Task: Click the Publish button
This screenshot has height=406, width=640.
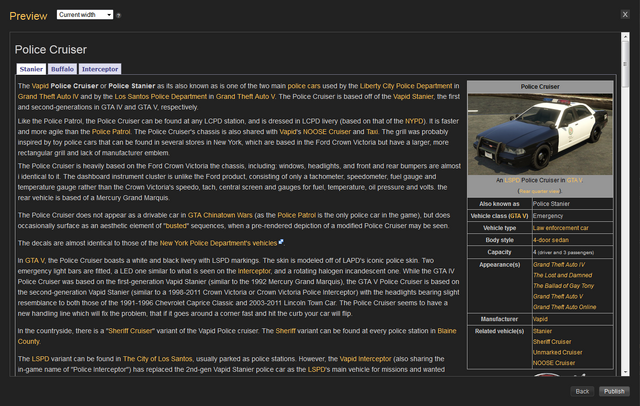Action: click(614, 391)
